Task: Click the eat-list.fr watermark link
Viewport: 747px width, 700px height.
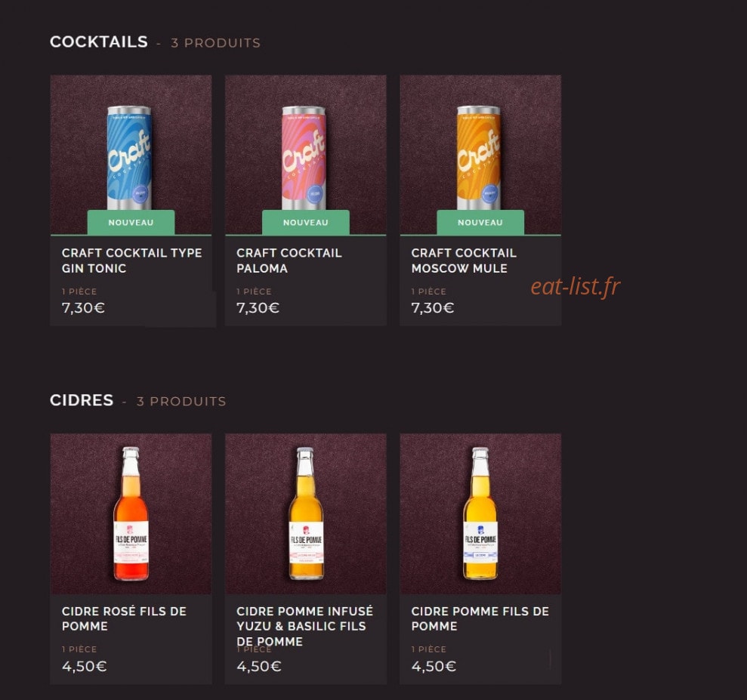Action: pos(575,287)
